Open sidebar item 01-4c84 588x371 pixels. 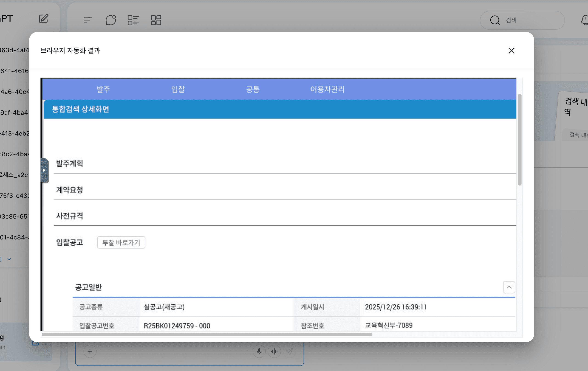[x=14, y=237]
